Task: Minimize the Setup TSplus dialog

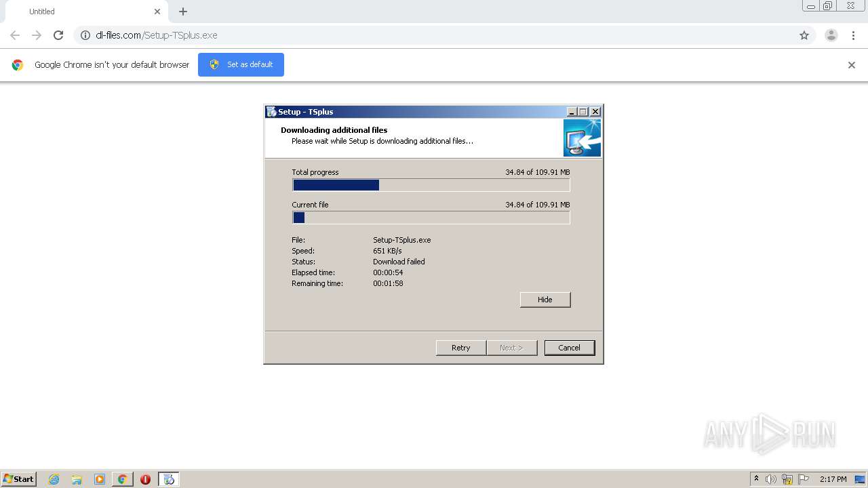Action: point(572,112)
